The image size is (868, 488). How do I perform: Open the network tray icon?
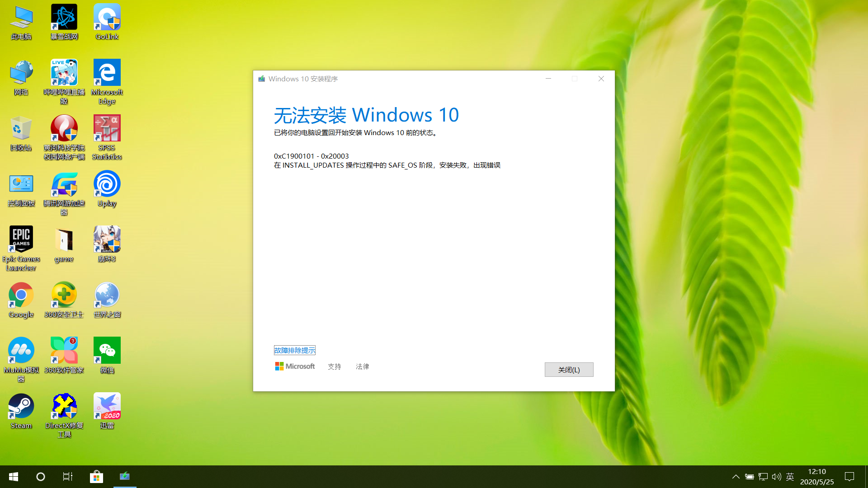(763, 477)
